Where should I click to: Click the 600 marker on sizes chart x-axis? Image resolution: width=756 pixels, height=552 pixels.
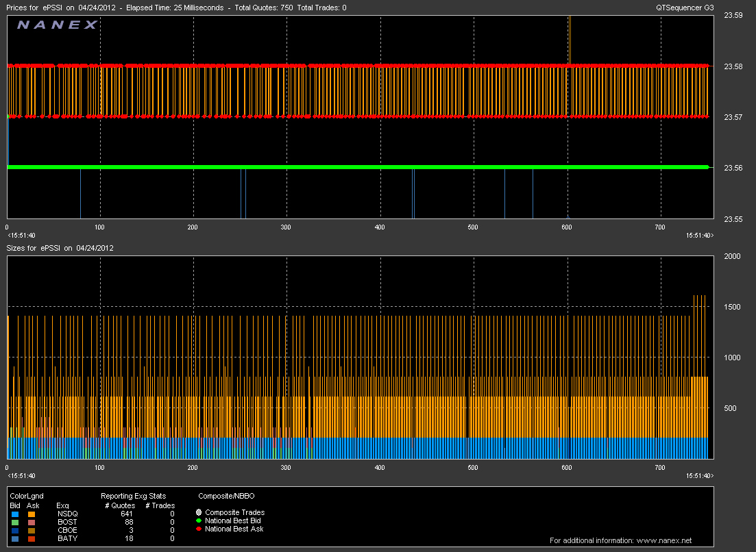(566, 467)
